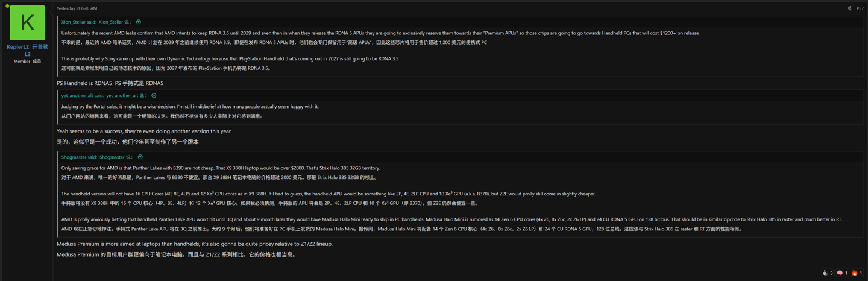Jump to Shogmaster's quoted post via arrow icon
This screenshot has width=868, height=281.
tap(140, 157)
